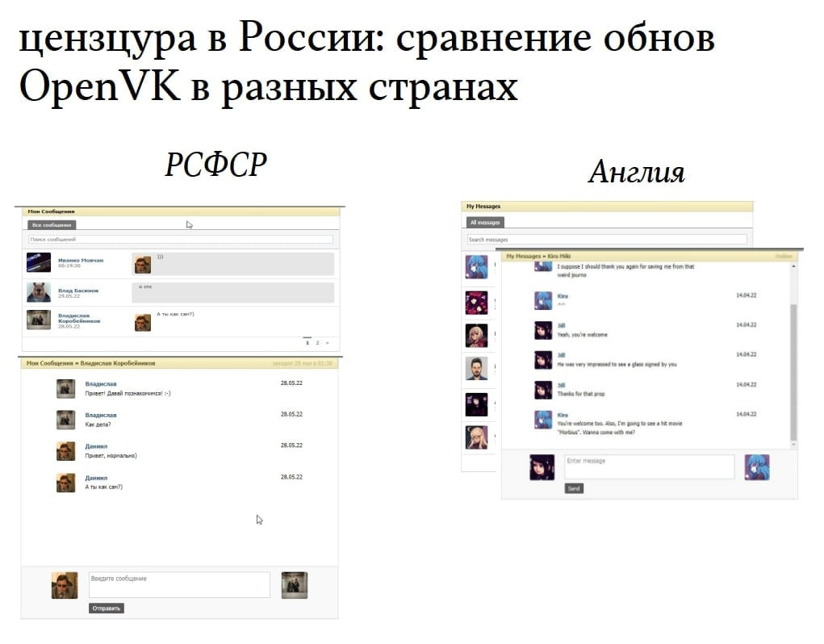This screenshot has width=824, height=644.
Task: Open the red-themed dark-haired avatar dialog
Action: 477,303
